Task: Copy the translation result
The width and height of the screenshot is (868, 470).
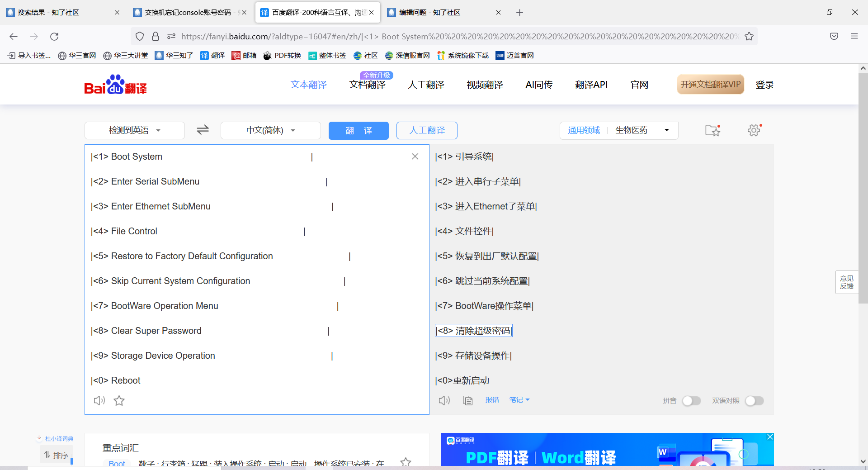Action: pyautogui.click(x=468, y=400)
